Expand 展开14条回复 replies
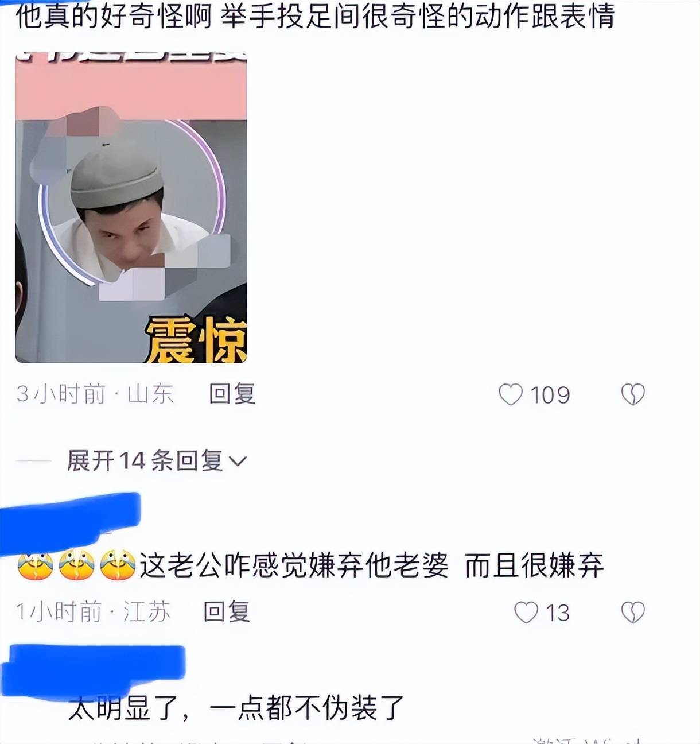The image size is (700, 744). tap(157, 460)
